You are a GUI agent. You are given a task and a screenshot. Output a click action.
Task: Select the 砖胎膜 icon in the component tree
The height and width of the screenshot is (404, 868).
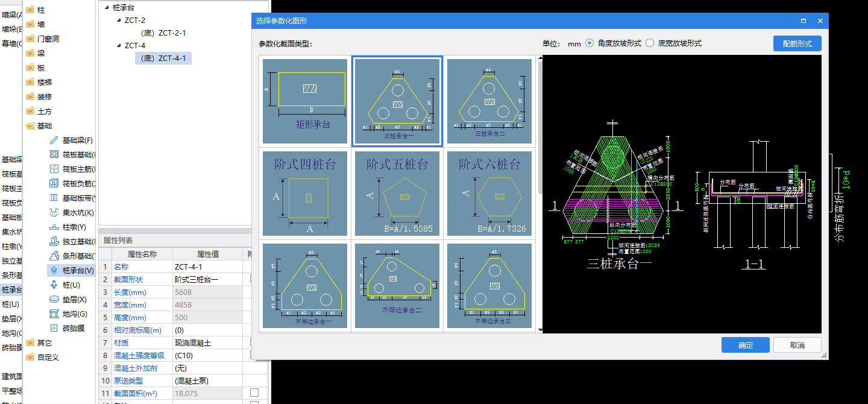pos(54,329)
